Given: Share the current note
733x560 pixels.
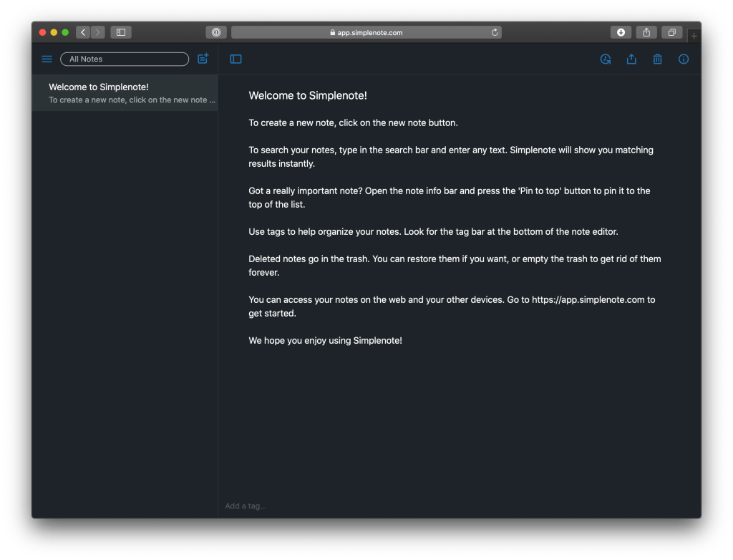Looking at the screenshot, I should (631, 59).
